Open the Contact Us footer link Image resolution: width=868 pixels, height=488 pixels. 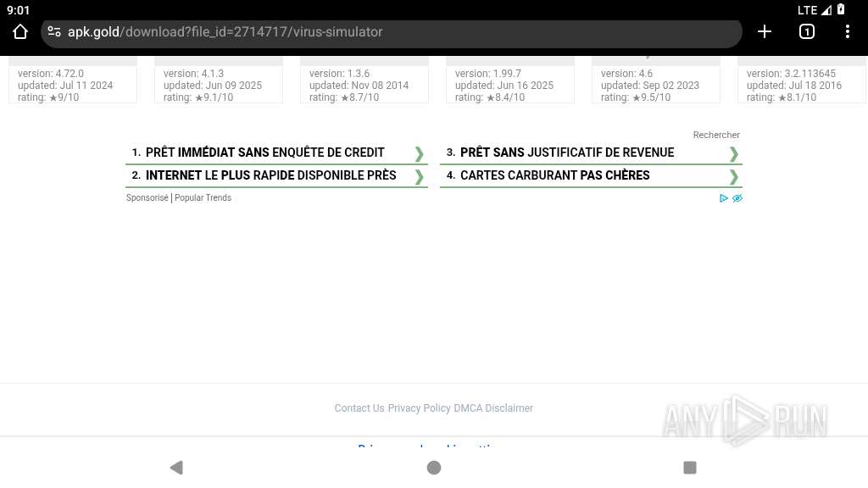pyautogui.click(x=359, y=408)
